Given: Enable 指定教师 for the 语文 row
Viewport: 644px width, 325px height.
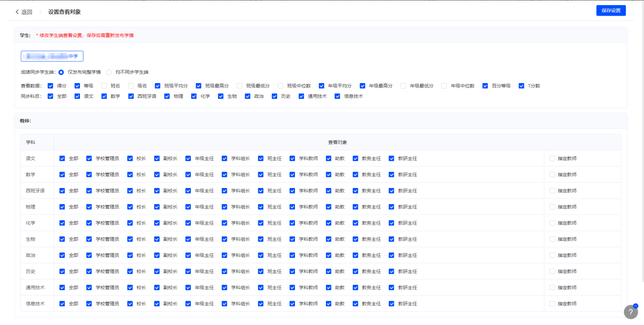Looking at the screenshot, I should tap(552, 159).
